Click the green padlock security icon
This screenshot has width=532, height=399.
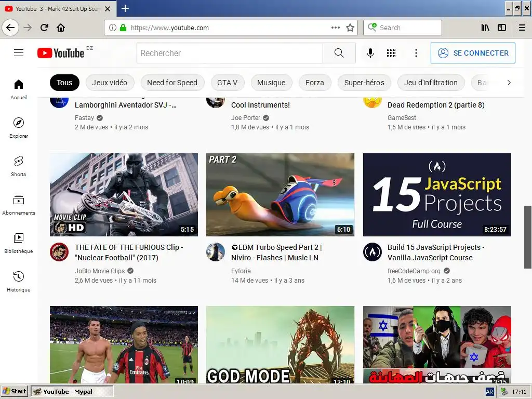tap(123, 28)
